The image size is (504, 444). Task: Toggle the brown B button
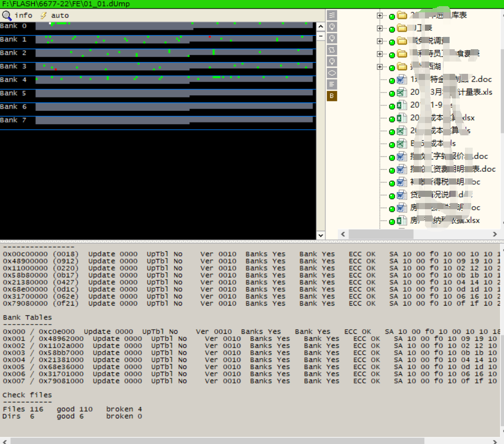coord(332,96)
